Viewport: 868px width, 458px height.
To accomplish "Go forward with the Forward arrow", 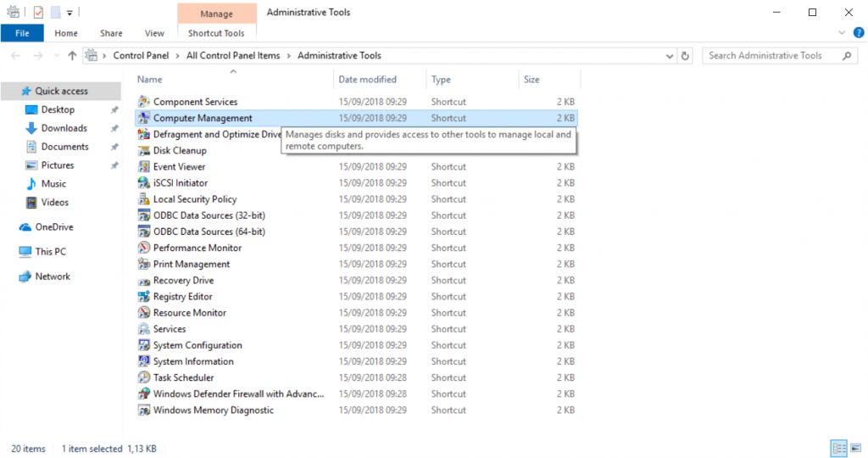I will coord(37,55).
